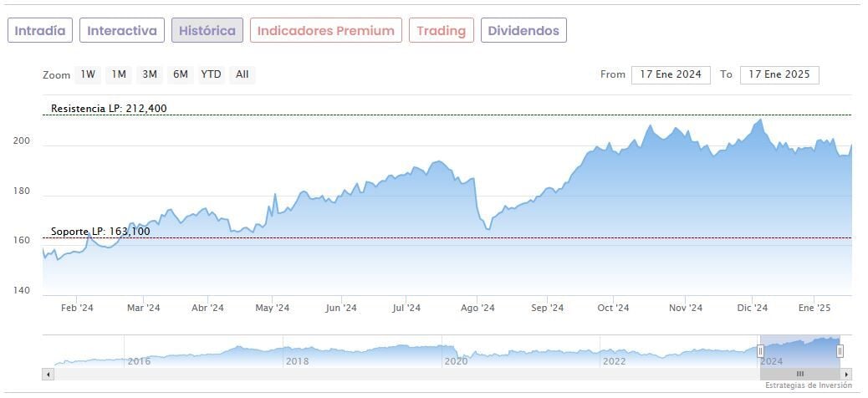Viewport: 868px width, 398px height.
Task: Click the navigator scroll right arrow
Action: [x=846, y=374]
